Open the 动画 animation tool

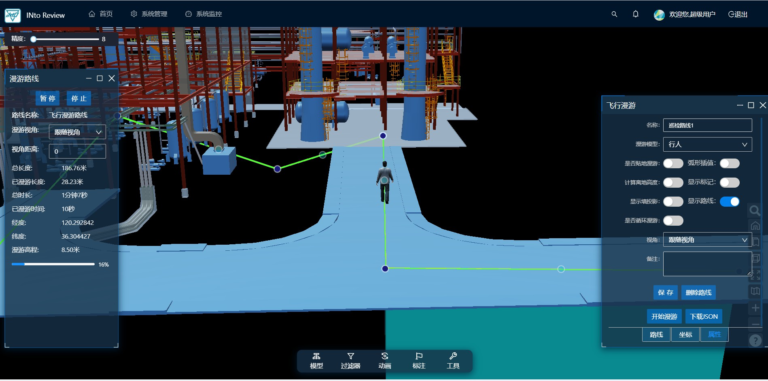click(384, 360)
